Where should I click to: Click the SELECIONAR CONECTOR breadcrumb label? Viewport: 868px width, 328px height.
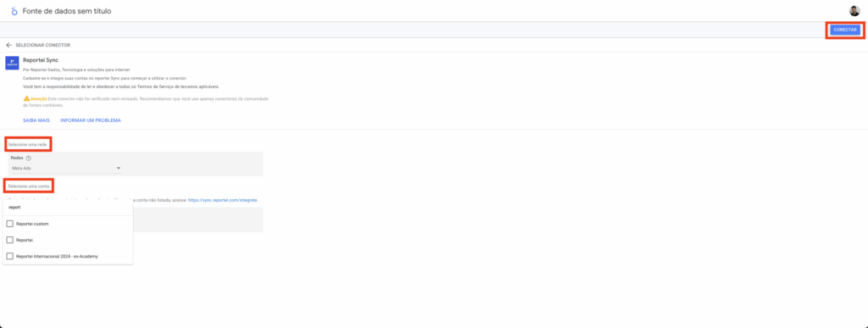pyautogui.click(x=42, y=46)
